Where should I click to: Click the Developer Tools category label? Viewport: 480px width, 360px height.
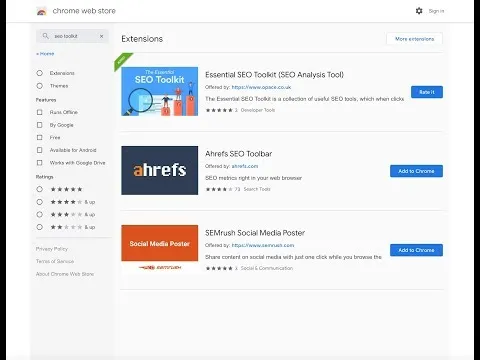(258, 110)
